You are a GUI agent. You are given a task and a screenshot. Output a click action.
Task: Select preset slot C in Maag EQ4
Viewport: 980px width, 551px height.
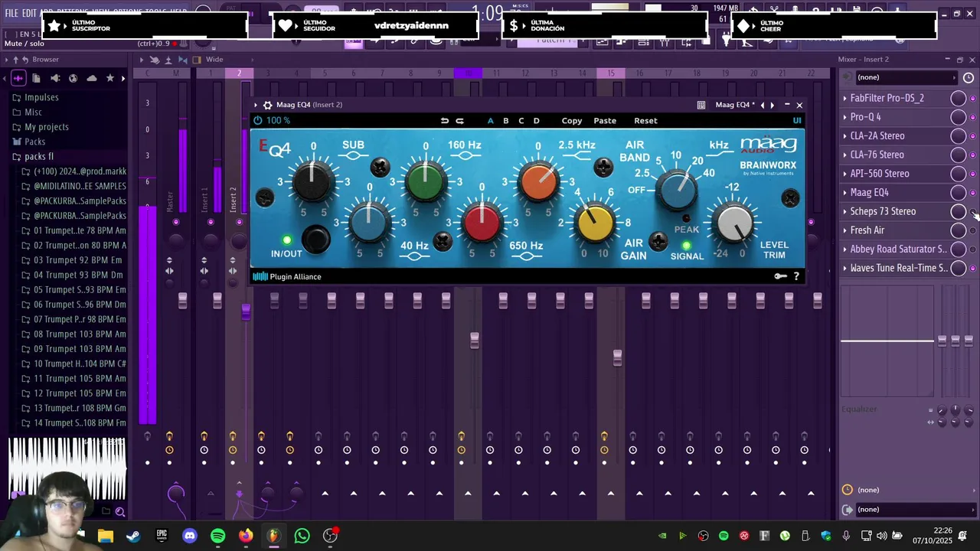click(521, 120)
